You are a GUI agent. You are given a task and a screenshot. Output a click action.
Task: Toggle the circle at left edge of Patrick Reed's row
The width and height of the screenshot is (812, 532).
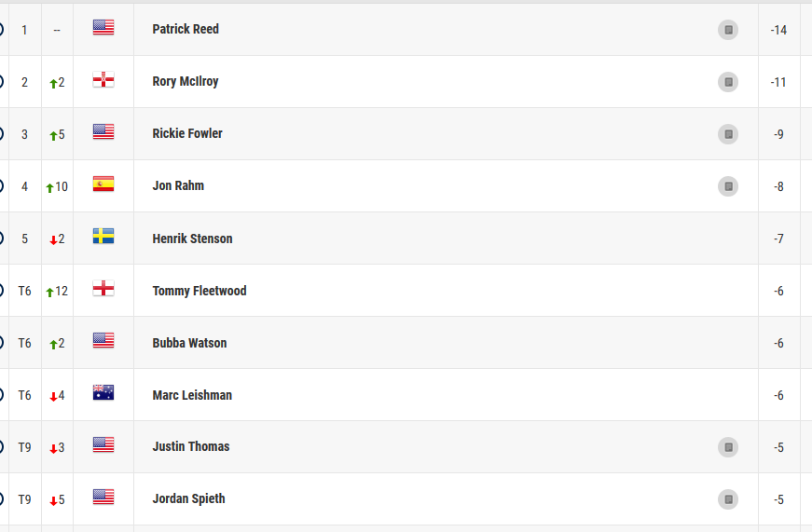(x=2, y=30)
